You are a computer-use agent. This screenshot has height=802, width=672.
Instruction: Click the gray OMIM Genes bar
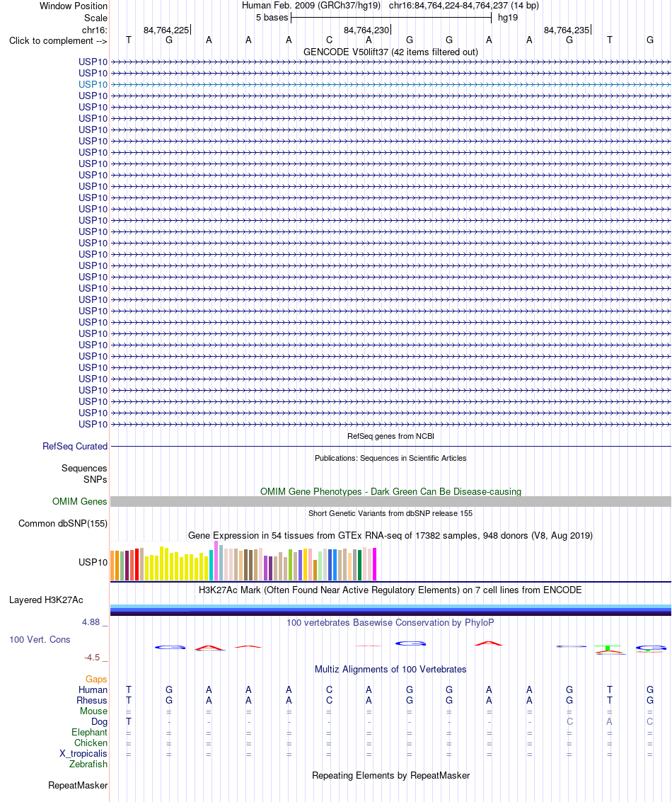tap(390, 502)
